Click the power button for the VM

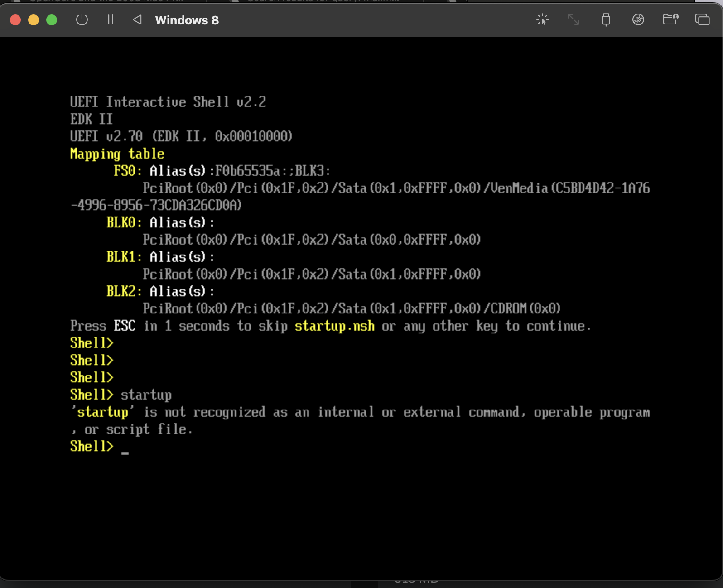tap(82, 20)
